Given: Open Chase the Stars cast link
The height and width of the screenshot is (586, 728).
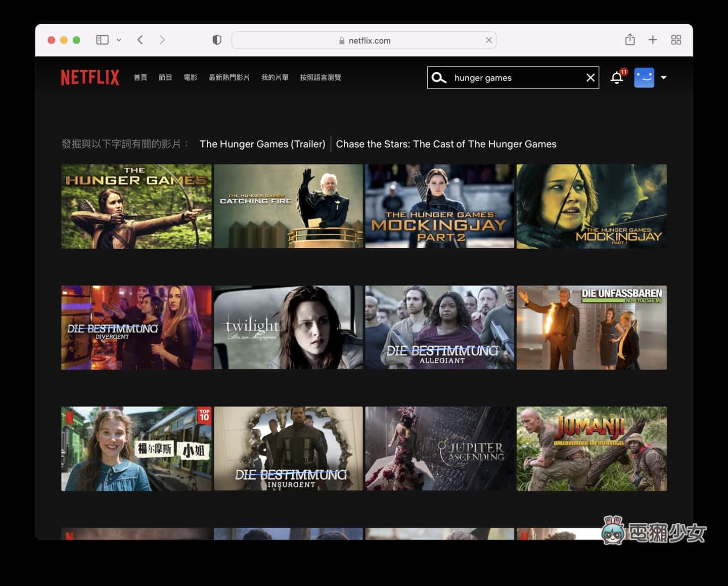Looking at the screenshot, I should click(x=446, y=144).
